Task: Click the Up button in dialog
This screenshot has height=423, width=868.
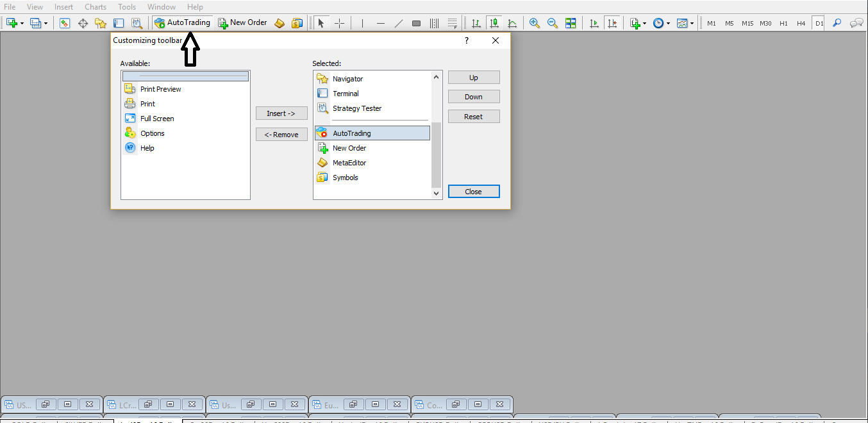Action: 474,78
